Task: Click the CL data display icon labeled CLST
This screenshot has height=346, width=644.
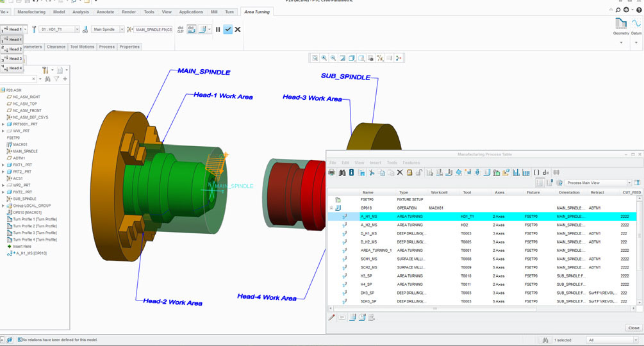Action: [x=180, y=29]
